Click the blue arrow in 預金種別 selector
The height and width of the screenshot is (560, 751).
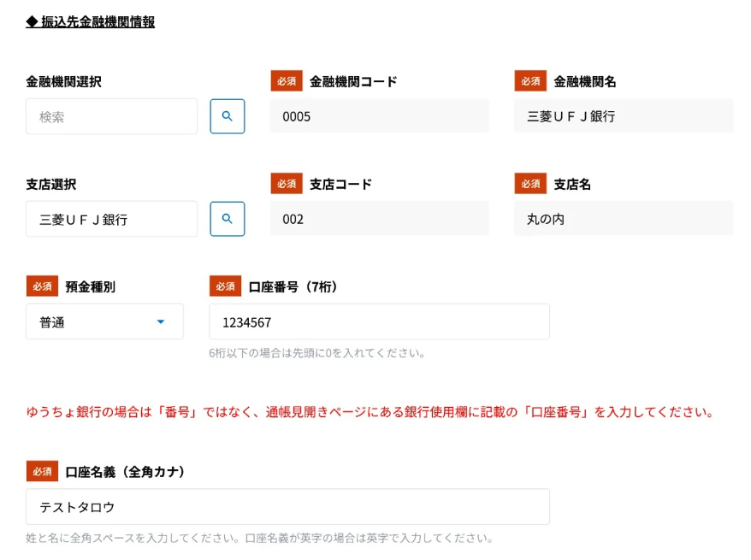point(161,322)
